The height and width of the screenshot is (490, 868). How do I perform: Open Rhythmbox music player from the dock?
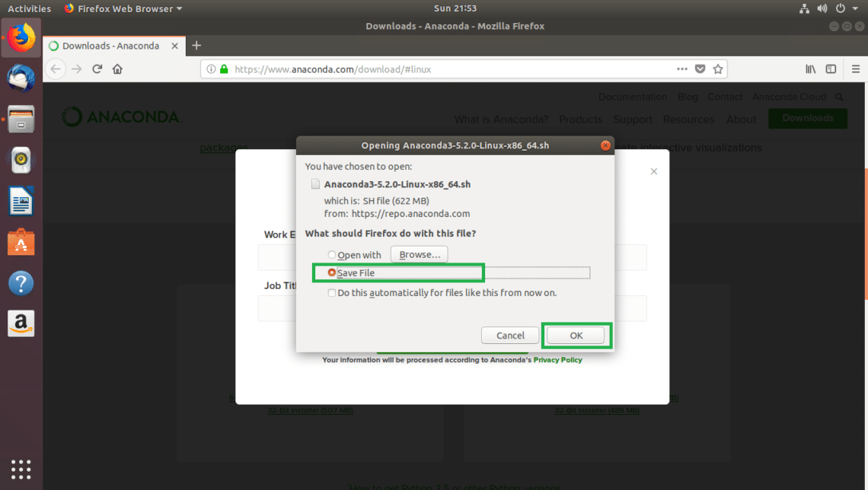tap(21, 160)
